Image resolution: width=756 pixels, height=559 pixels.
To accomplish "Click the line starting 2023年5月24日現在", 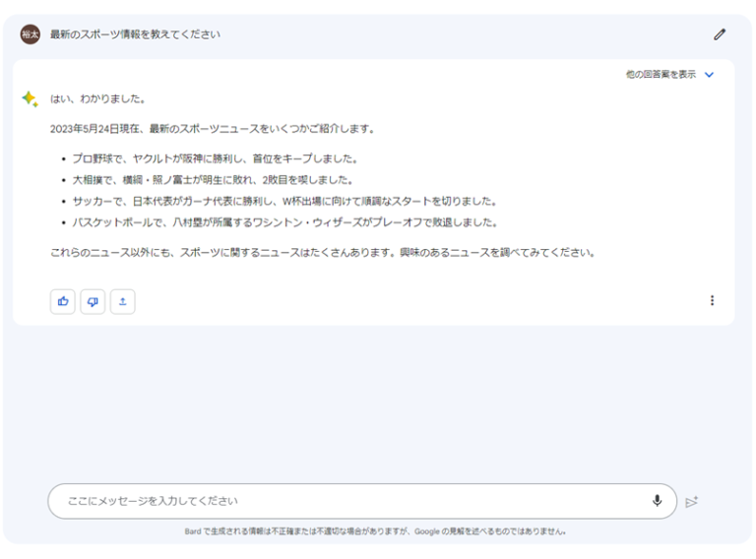I will [213, 129].
